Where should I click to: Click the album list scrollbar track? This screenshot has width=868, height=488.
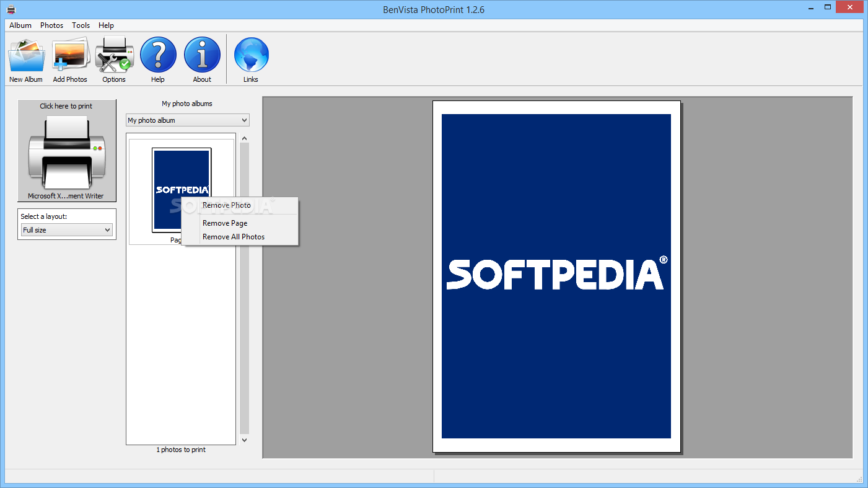(244, 288)
